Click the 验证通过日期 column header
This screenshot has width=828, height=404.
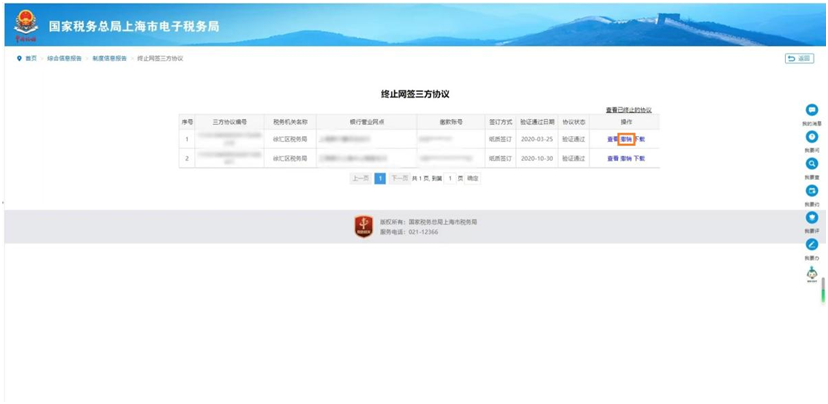coord(537,121)
